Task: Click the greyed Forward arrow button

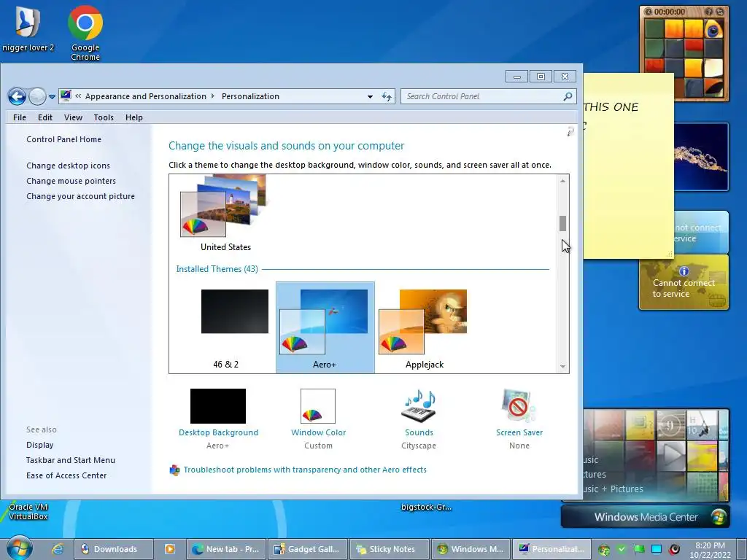Action: click(x=37, y=97)
